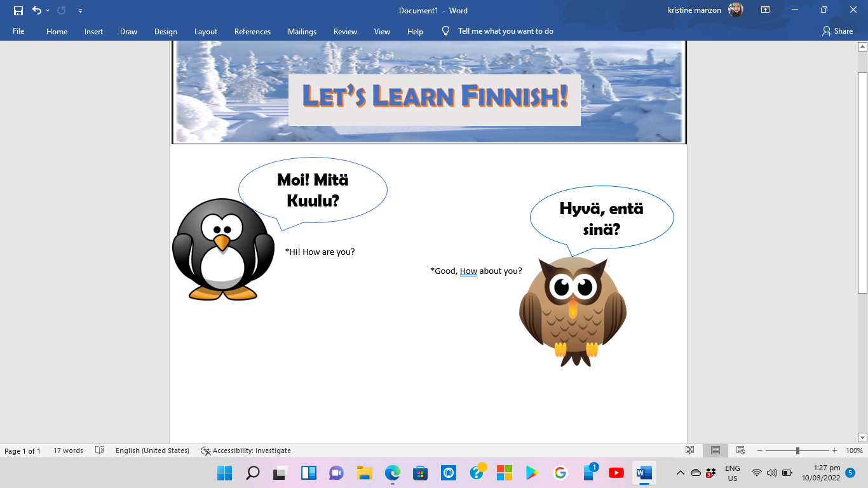Show hidden system tray icons

pyautogui.click(x=680, y=473)
